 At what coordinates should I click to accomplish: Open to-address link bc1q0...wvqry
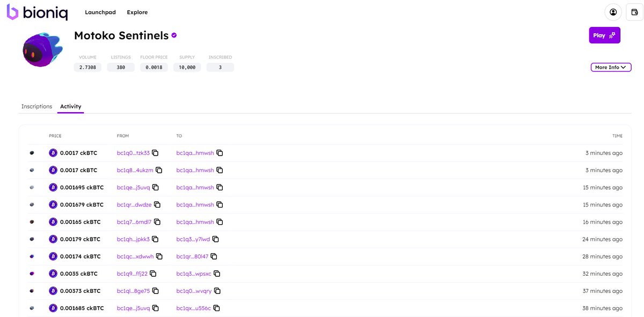(194, 291)
